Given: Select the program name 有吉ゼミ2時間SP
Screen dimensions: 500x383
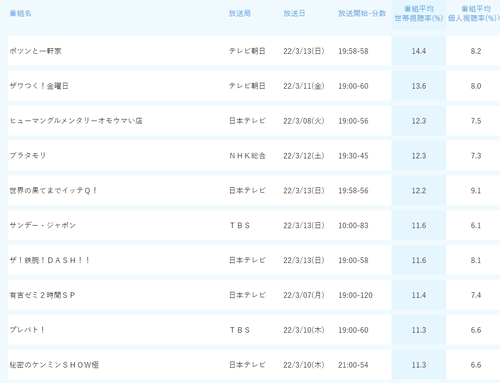Looking at the screenshot, I should click(42, 295).
